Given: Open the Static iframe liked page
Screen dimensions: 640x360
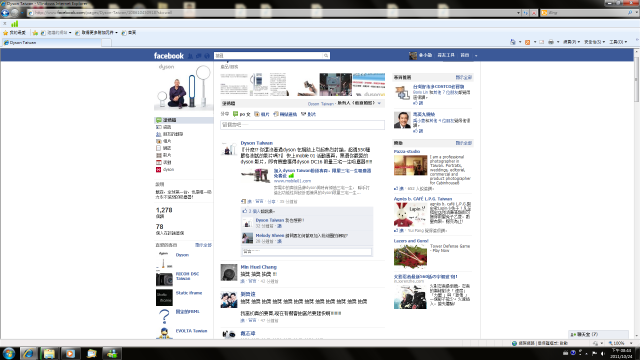Looking at the screenshot, I should 189,293.
